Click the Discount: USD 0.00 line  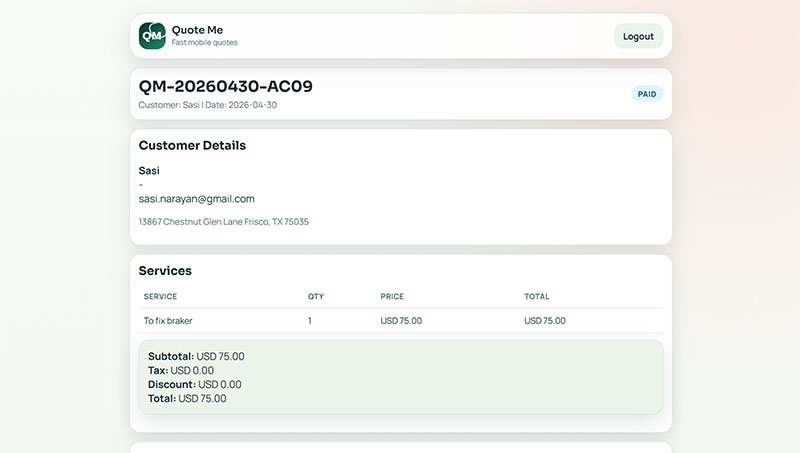click(194, 385)
